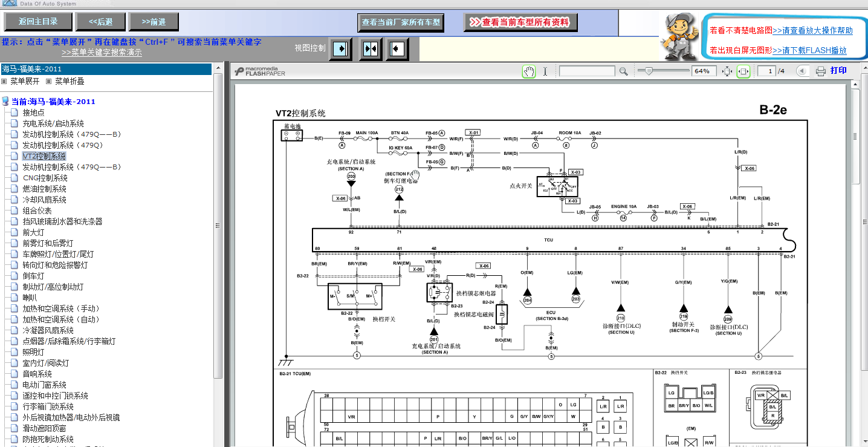
Task: Click the page number input field
Action: [x=766, y=71]
